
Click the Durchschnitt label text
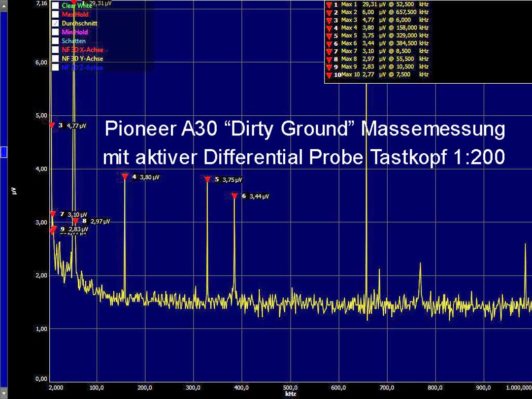(79, 23)
